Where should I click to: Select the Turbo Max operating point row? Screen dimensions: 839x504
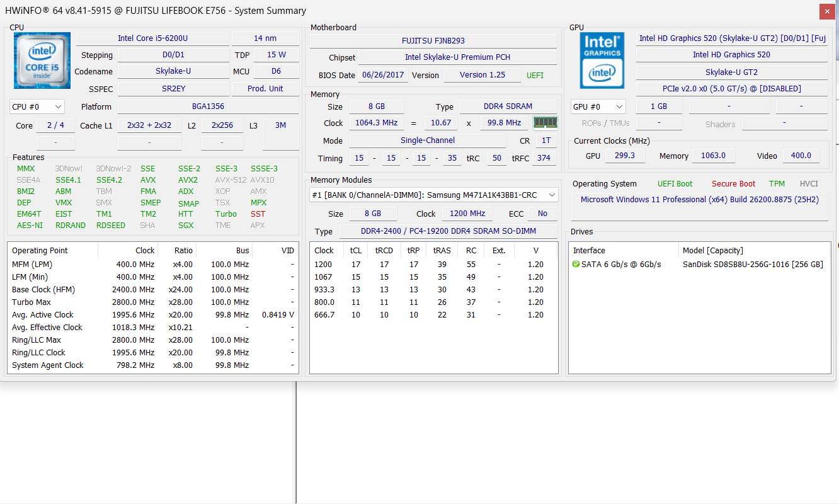tap(152, 302)
